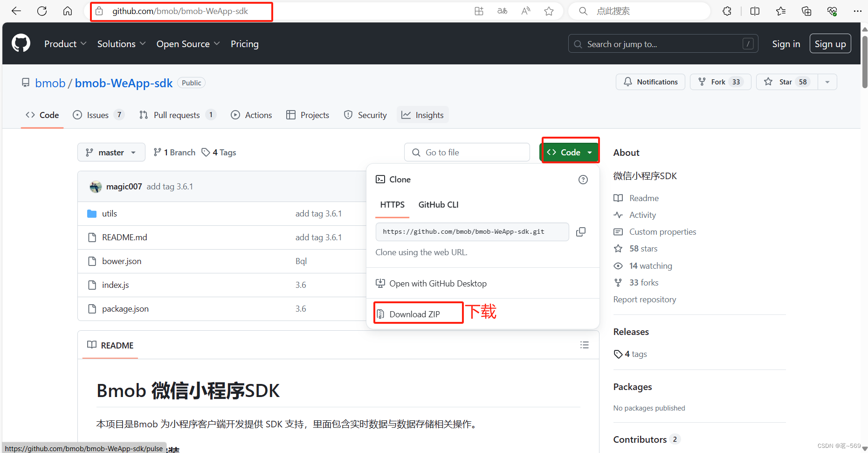Fork the repository
The image size is (868, 453).
pos(720,82)
